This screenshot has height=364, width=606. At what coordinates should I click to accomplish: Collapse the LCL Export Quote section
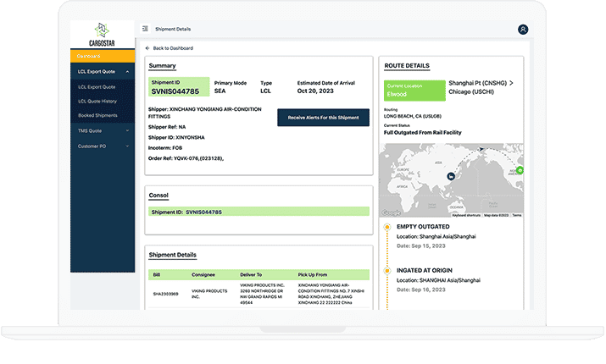pyautogui.click(x=127, y=72)
